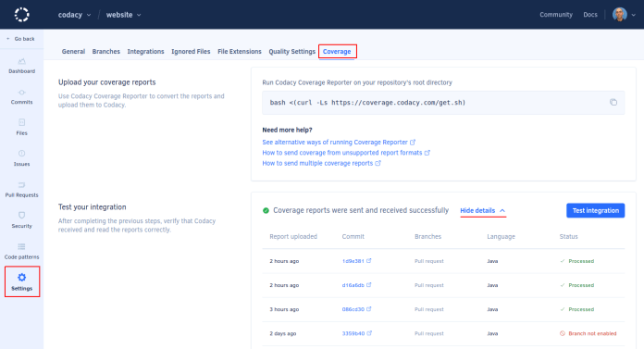Open Code patterns in the sidebar
The width and height of the screenshot is (644, 349).
[22, 252]
